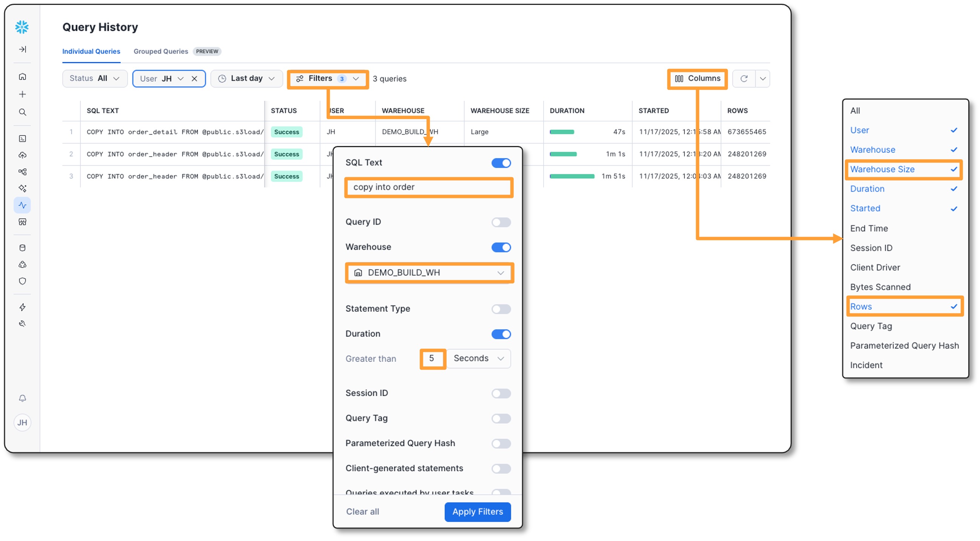Click the refresh icon next to Columns
The height and width of the screenshot is (541, 980).
click(744, 79)
